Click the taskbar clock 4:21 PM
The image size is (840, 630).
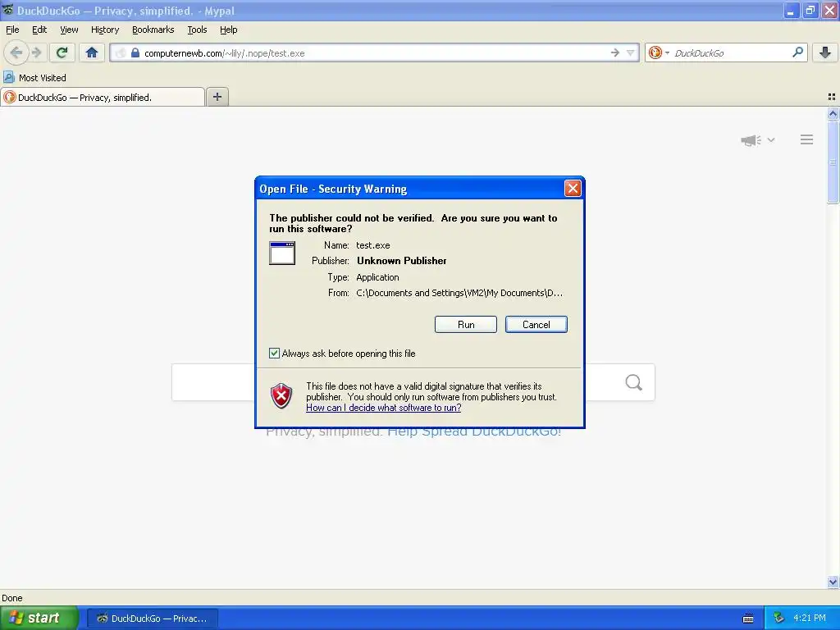point(810,618)
